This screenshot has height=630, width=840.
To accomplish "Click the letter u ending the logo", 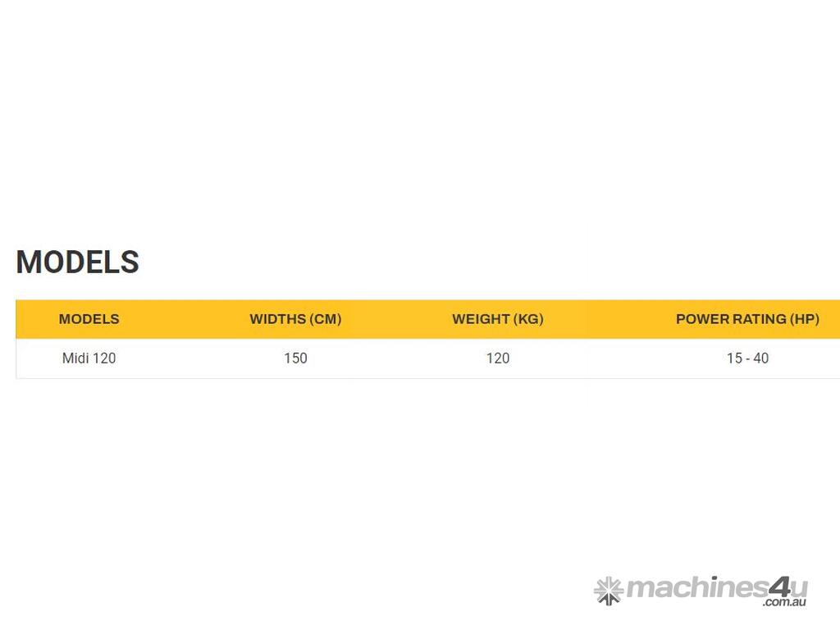I will [x=799, y=588].
